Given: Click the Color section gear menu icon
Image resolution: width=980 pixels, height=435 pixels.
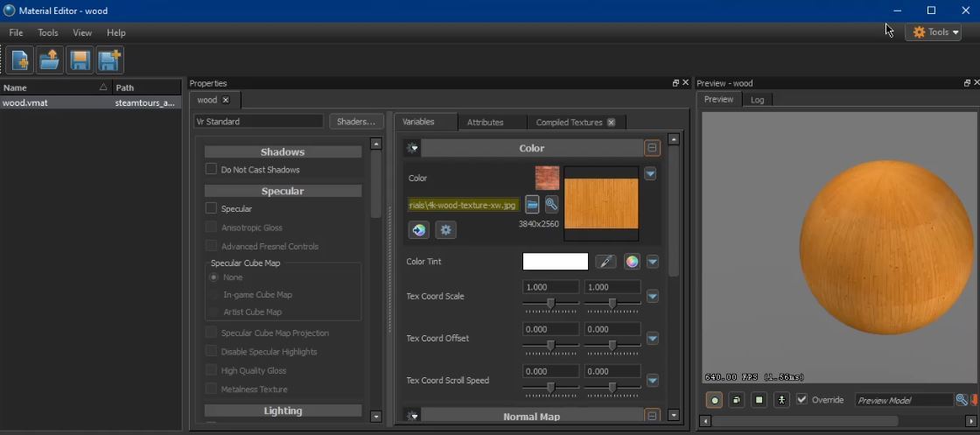Looking at the screenshot, I should 412,148.
